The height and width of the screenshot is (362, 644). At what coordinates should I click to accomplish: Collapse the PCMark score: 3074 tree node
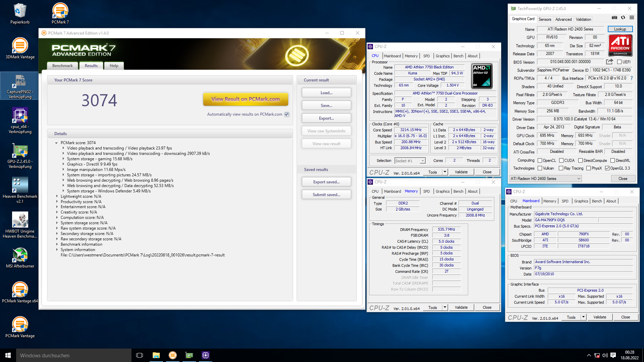pyautogui.click(x=56, y=143)
